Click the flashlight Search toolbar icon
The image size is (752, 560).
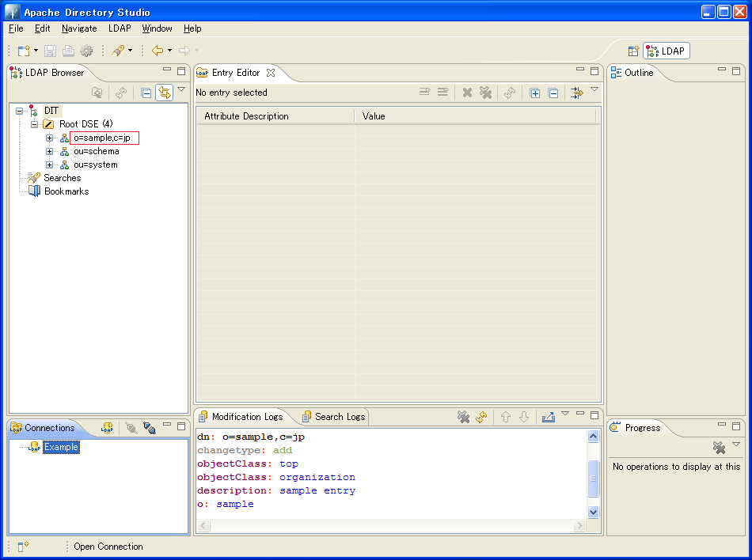pyautogui.click(x=118, y=51)
